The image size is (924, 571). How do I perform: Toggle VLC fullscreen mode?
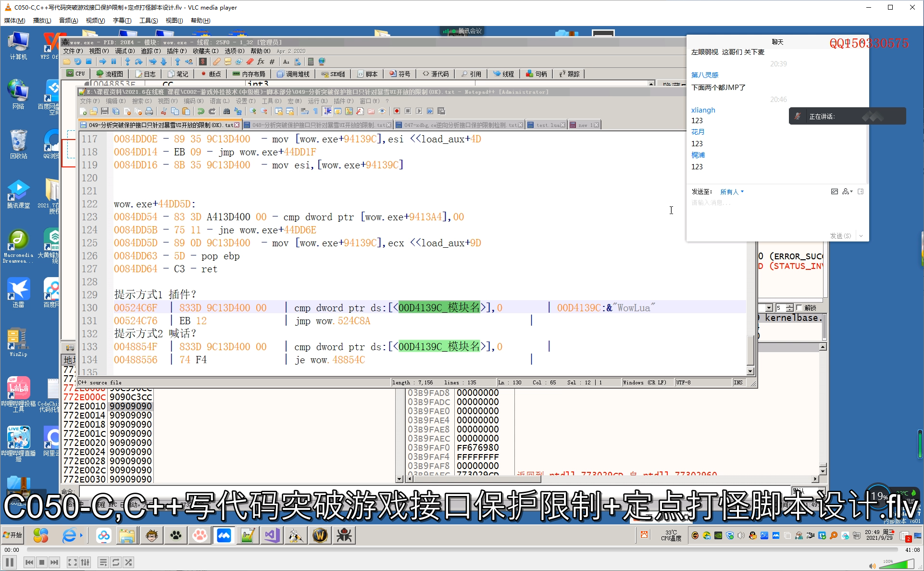coord(73,562)
